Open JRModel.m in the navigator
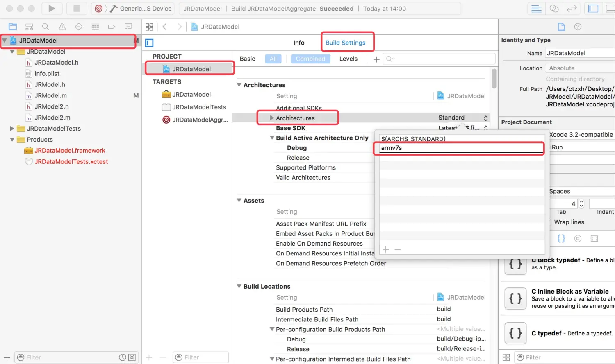This screenshot has height=364, width=615. pos(51,95)
